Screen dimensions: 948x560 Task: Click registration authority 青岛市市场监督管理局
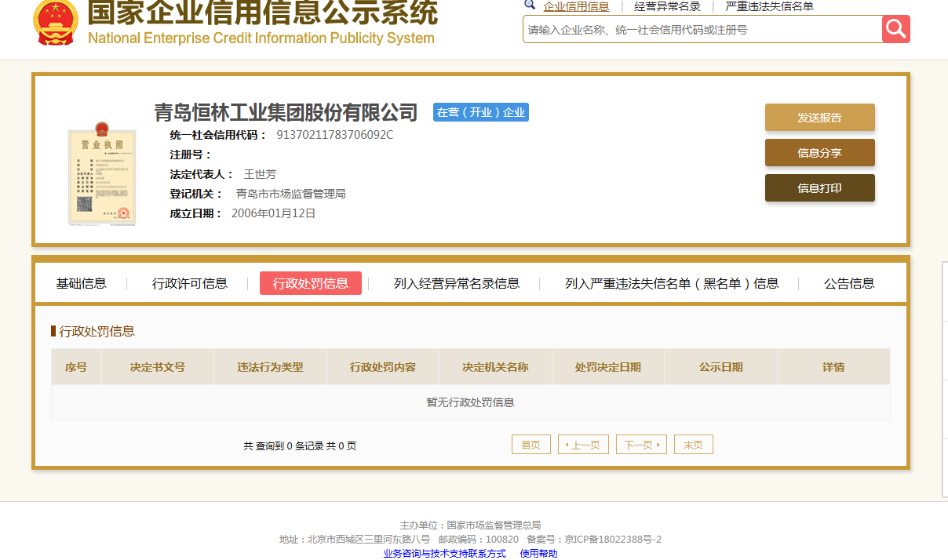(290, 194)
